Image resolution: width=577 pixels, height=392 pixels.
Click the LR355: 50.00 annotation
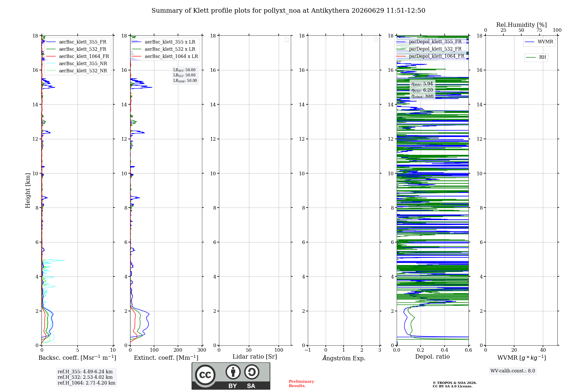[x=184, y=70]
